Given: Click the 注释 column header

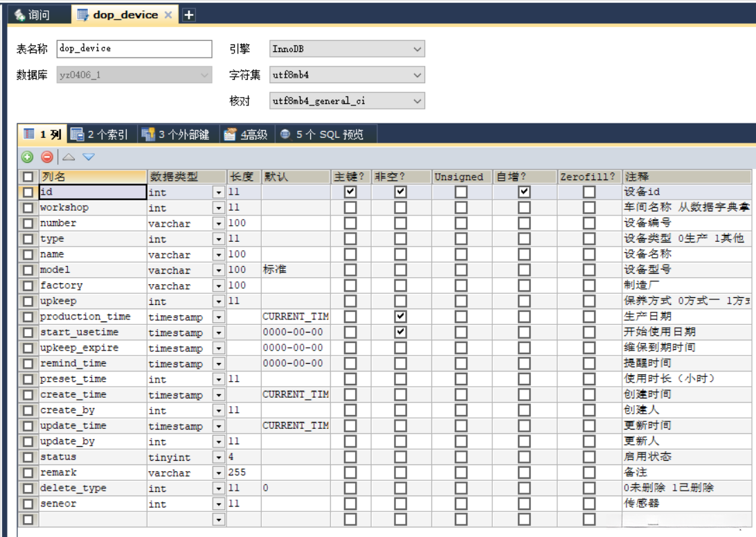Looking at the screenshot, I should point(687,177).
